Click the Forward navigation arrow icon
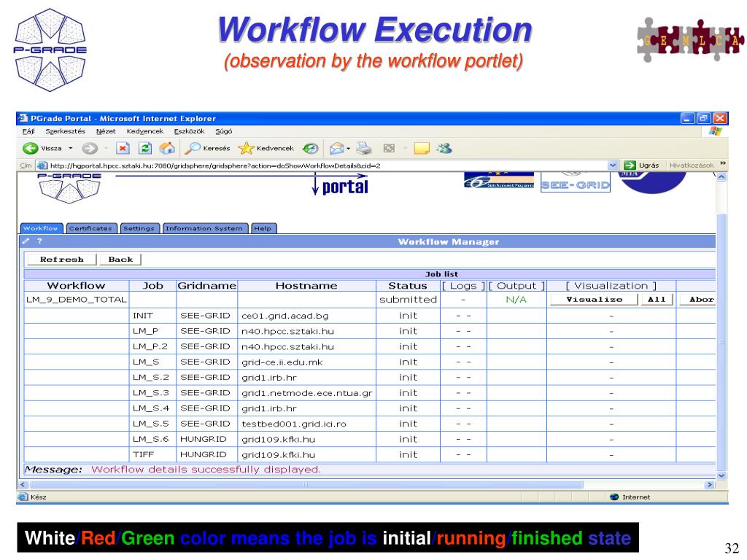 click(90, 149)
